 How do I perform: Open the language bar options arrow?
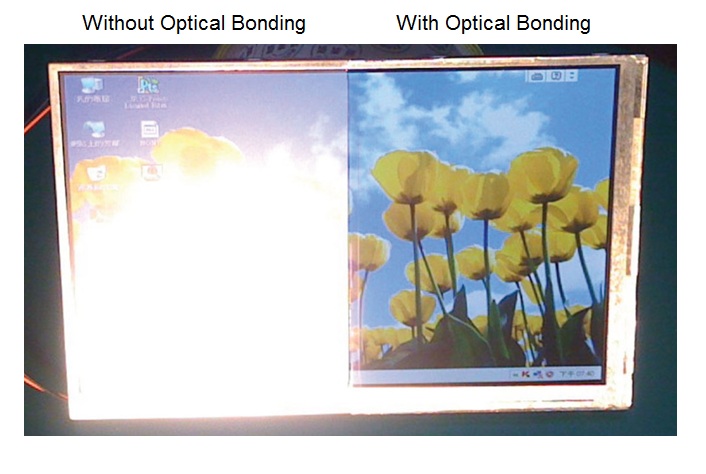point(573,76)
